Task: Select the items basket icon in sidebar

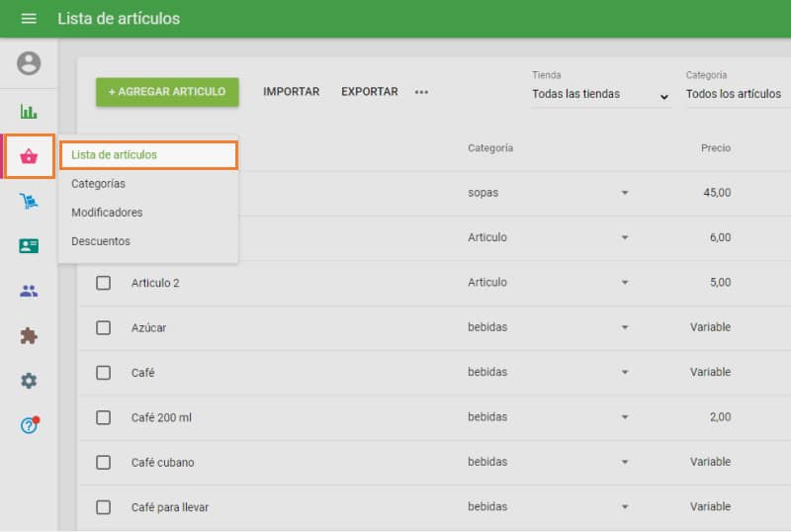Action: 29,156
